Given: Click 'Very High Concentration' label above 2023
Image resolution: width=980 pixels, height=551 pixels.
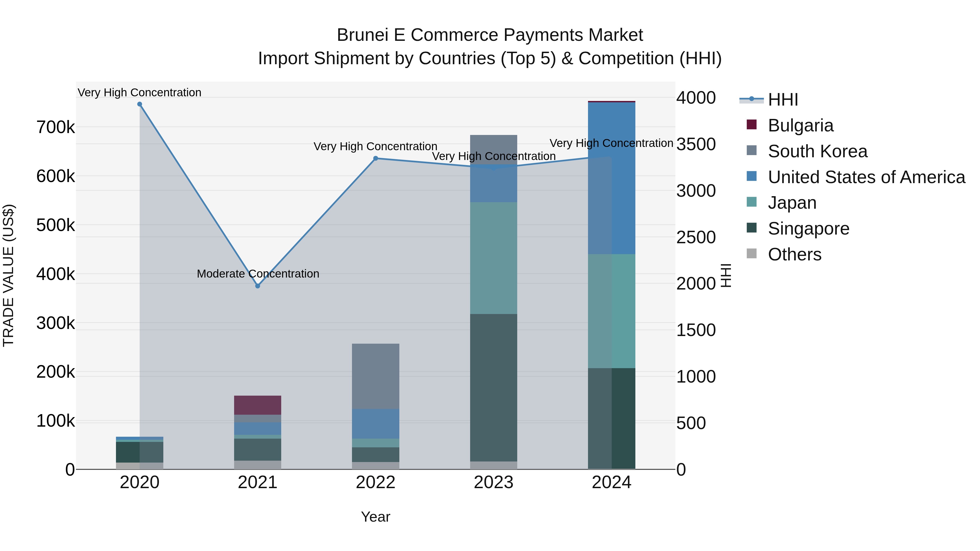Looking at the screenshot, I should (x=494, y=156).
